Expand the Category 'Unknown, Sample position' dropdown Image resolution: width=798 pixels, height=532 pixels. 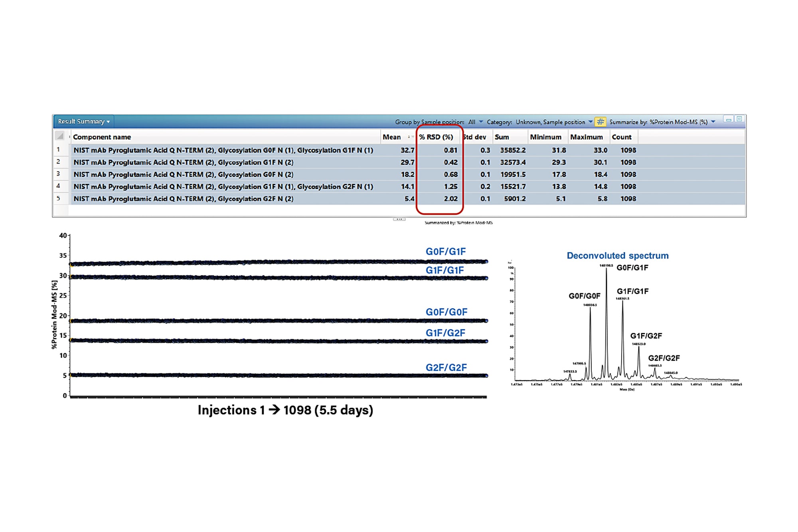click(590, 122)
